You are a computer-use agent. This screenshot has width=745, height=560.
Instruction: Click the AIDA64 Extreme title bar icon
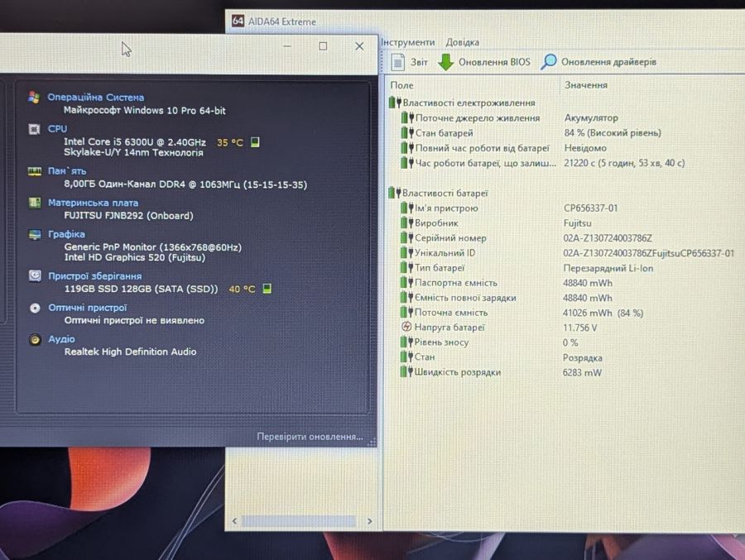click(238, 21)
